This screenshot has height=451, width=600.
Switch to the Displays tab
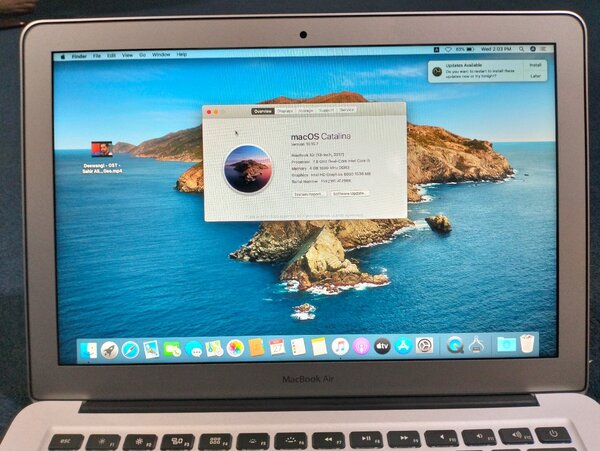point(284,110)
